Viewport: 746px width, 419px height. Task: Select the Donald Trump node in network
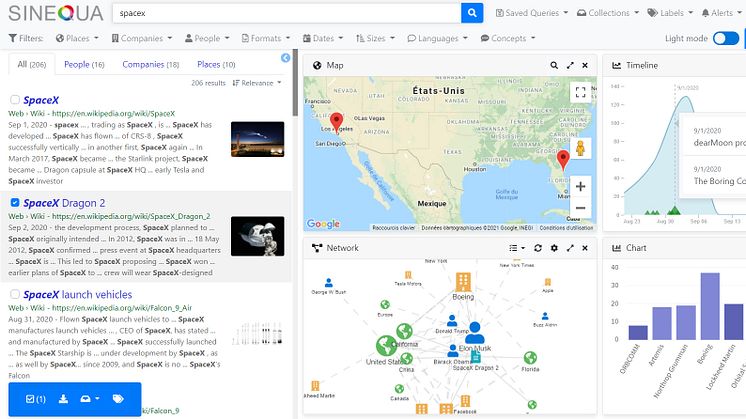tap(452, 320)
